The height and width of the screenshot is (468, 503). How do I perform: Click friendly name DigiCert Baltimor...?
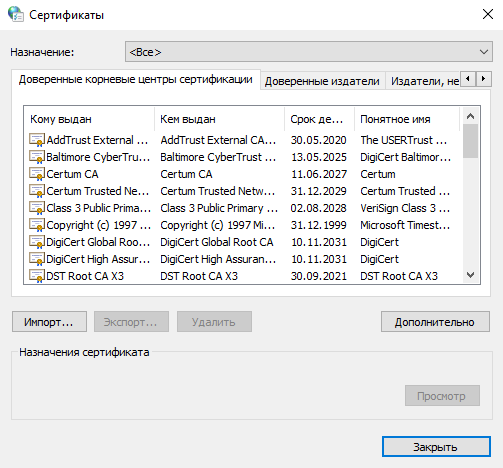(x=405, y=157)
